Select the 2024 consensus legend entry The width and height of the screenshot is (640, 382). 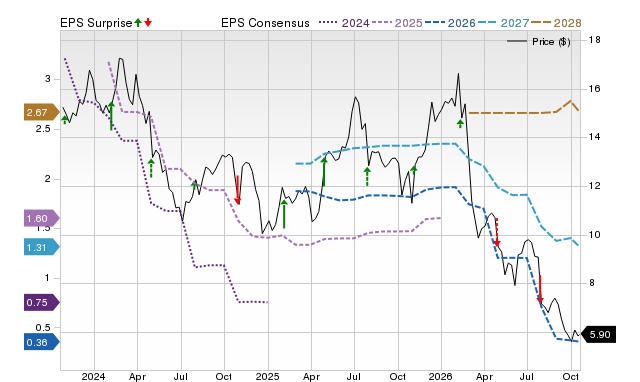click(344, 23)
